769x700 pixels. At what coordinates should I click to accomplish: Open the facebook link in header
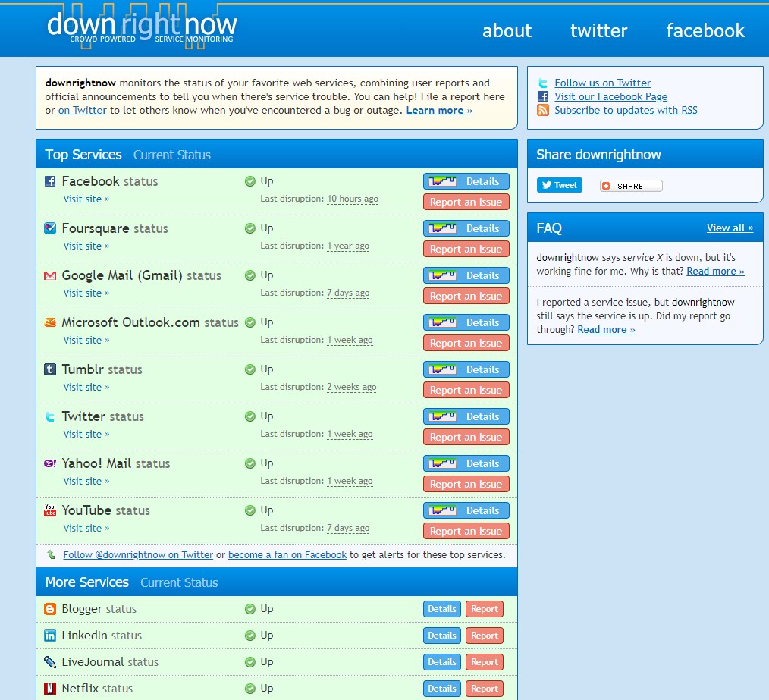[x=705, y=31]
